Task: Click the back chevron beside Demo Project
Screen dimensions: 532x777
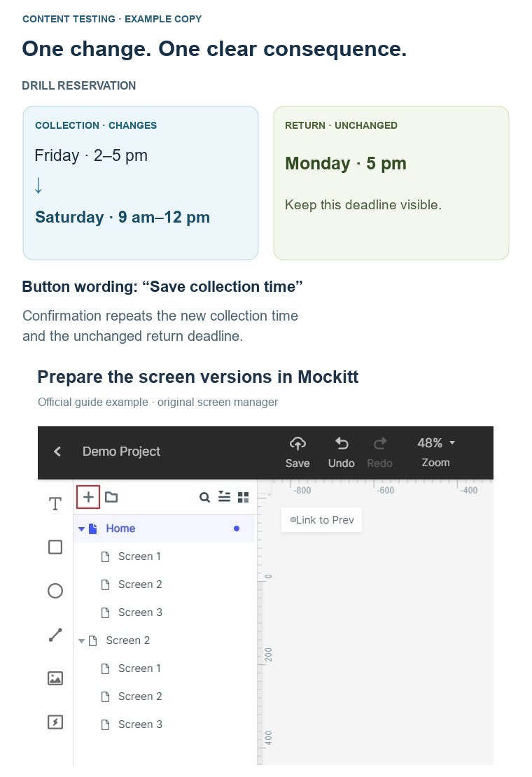Action: coord(57,451)
